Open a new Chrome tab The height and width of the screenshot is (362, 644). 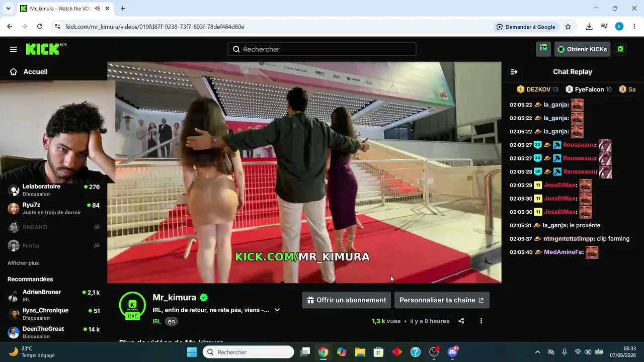coord(123,9)
